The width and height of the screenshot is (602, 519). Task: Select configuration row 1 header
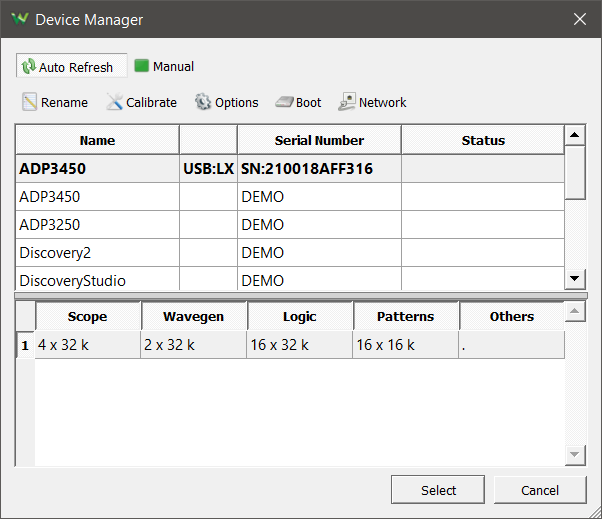tap(25, 345)
